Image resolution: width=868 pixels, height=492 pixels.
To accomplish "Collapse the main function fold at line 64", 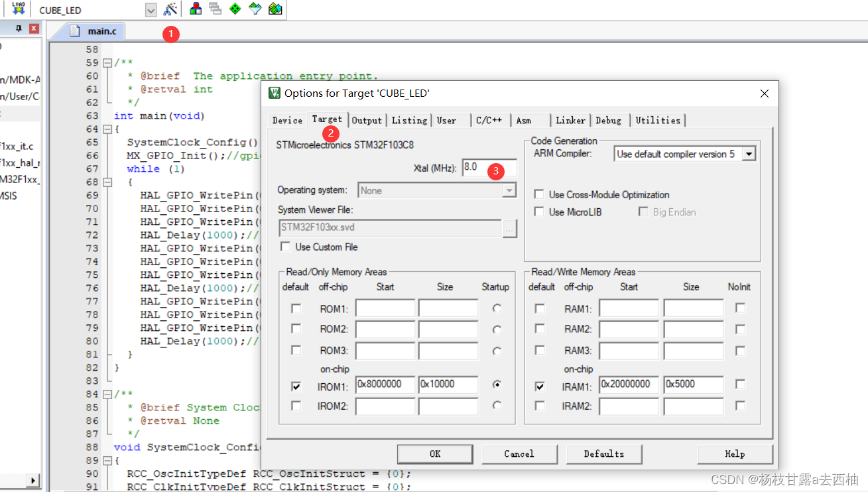I will 107,129.
